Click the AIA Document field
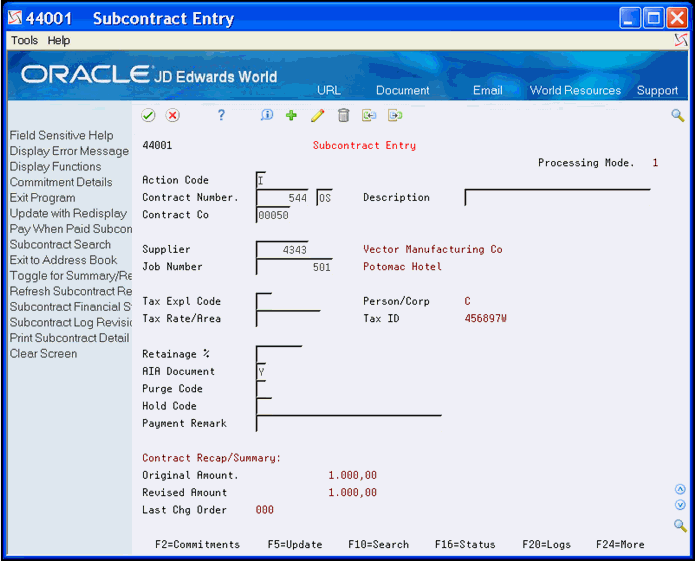Screen dimensions: 695x561 pos(261,371)
